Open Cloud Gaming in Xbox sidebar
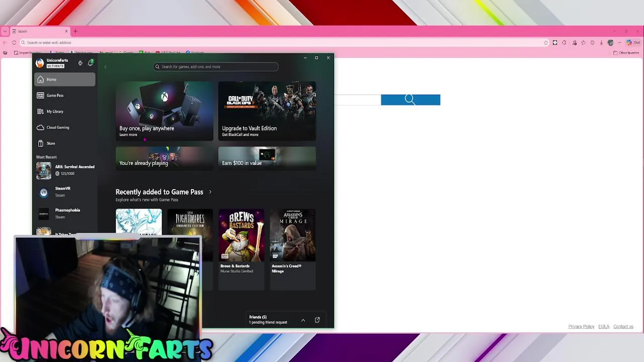Screen dimensions: 644x362 click(64, 127)
